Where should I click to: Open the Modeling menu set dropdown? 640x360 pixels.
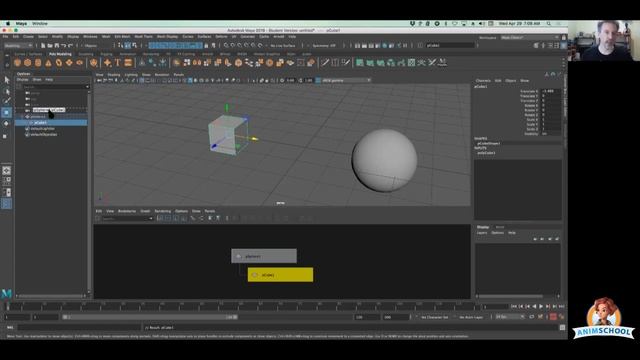[18, 46]
